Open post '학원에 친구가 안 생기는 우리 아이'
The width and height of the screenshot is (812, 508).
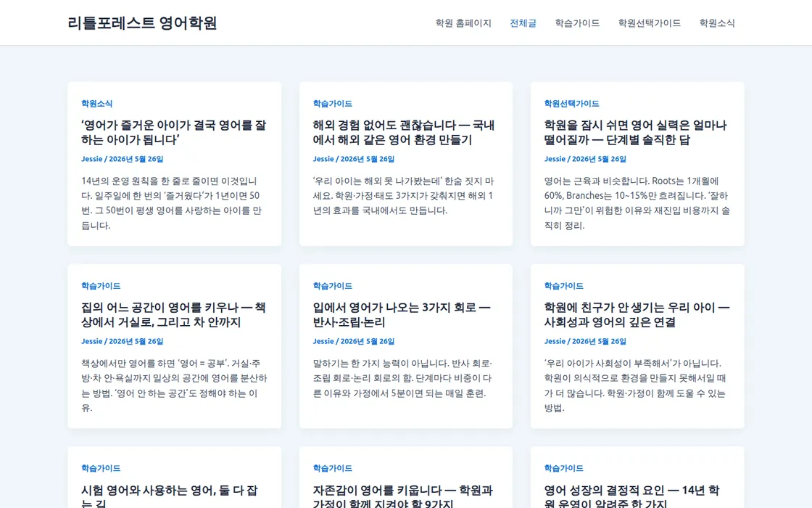tap(637, 315)
